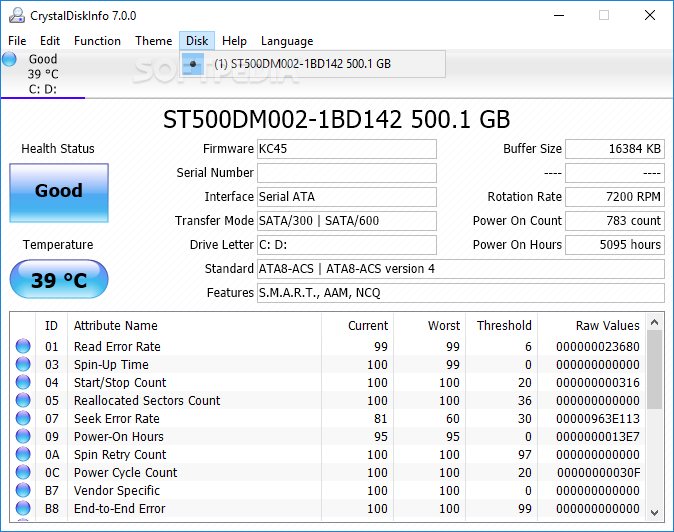674x532 pixels.
Task: Click the Good health status button
Action: coord(59,193)
